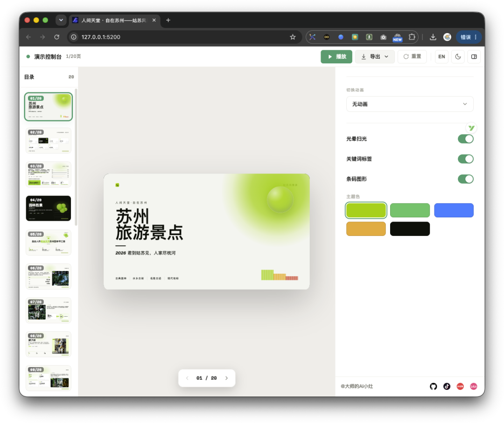
Task: Click the camera screenshot extension icon
Action: [383, 37]
